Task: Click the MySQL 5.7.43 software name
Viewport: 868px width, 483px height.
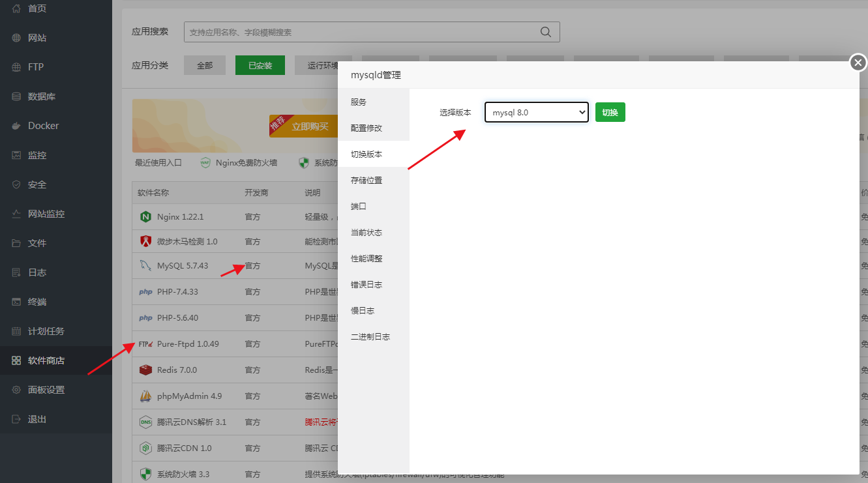Action: [183, 266]
